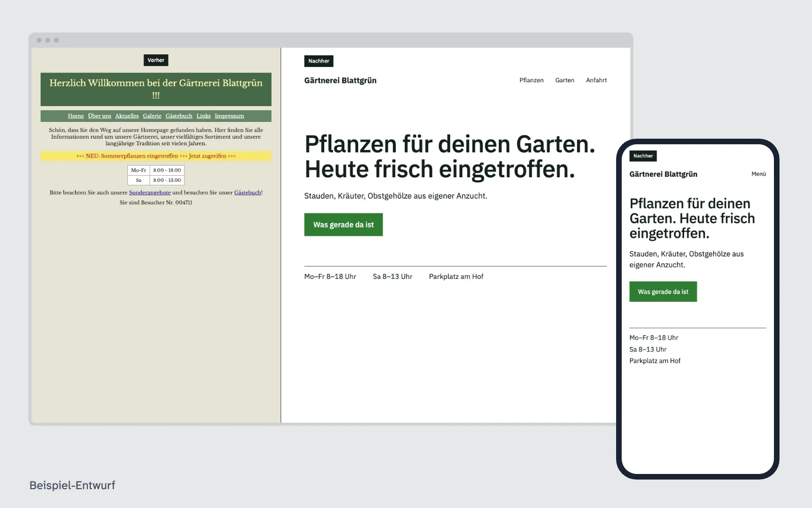The height and width of the screenshot is (508, 812).
Task: Tap Gärtnerei Blattgrün logo on phone mockup
Action: pos(663,174)
